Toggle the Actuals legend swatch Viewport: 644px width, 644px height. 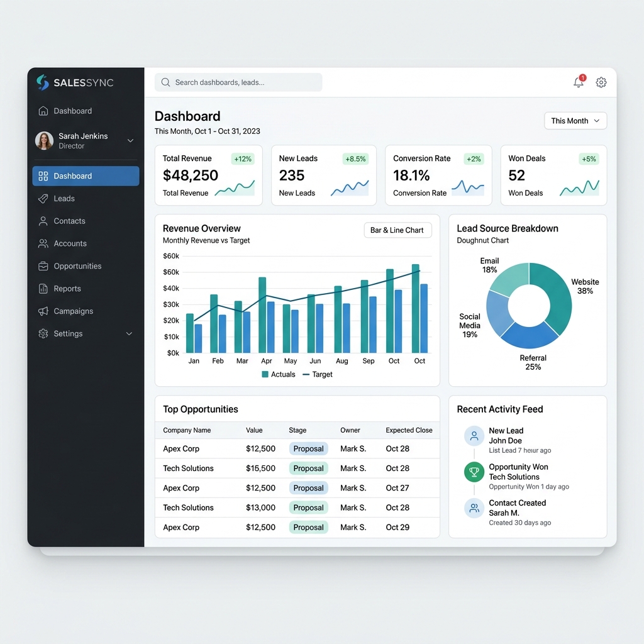click(x=265, y=374)
